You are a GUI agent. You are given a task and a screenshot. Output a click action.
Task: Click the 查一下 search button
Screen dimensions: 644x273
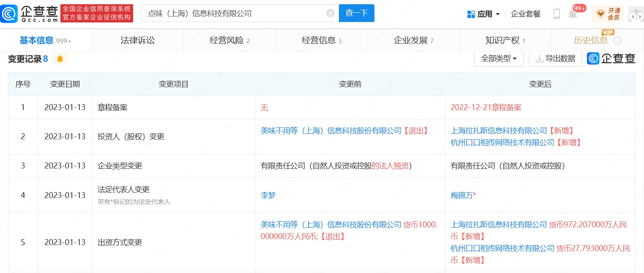(356, 14)
